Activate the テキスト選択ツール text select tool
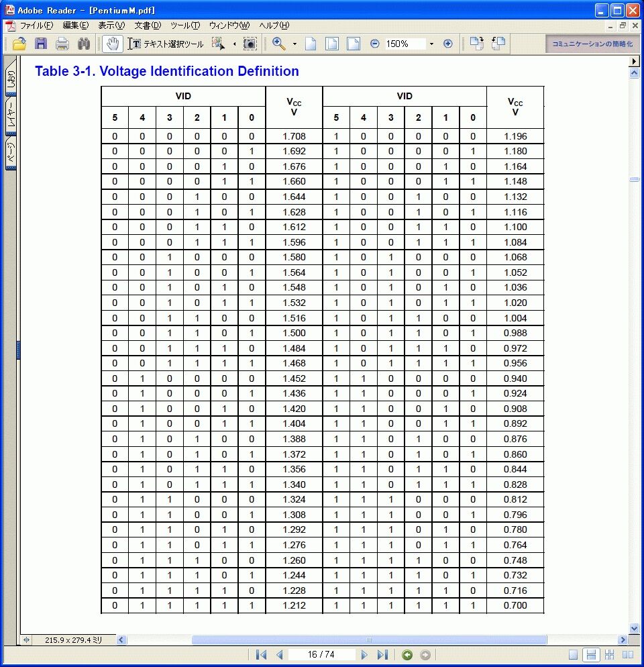Viewport: 644px width, 667px height. tap(166, 44)
